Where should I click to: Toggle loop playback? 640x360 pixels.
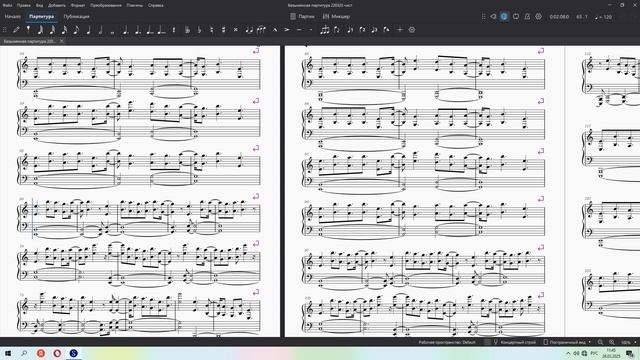[x=516, y=16]
